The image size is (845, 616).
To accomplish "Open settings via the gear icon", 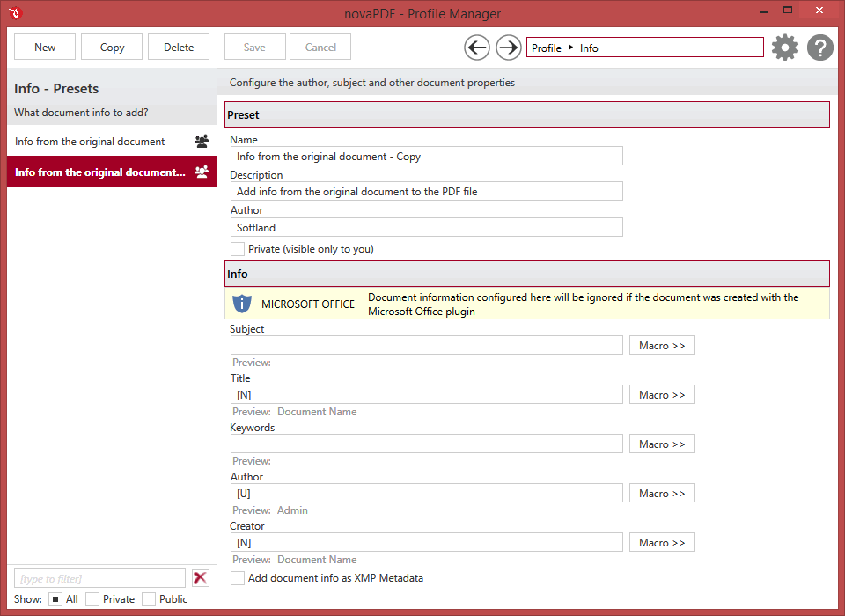I will pos(785,48).
